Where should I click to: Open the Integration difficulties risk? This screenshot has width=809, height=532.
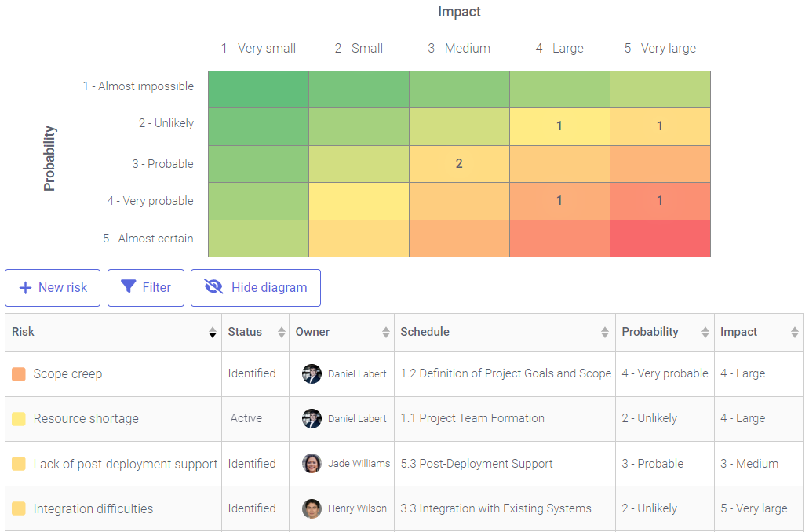(x=93, y=508)
